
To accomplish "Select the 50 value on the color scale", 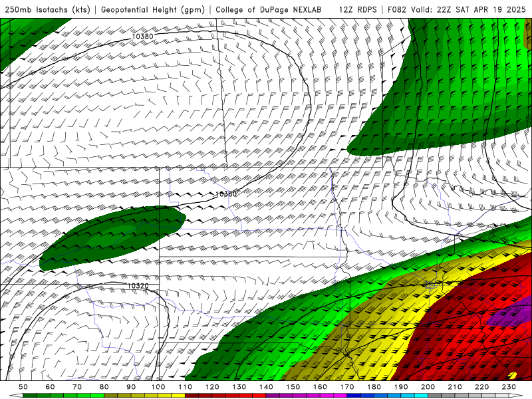I will (x=23, y=387).
